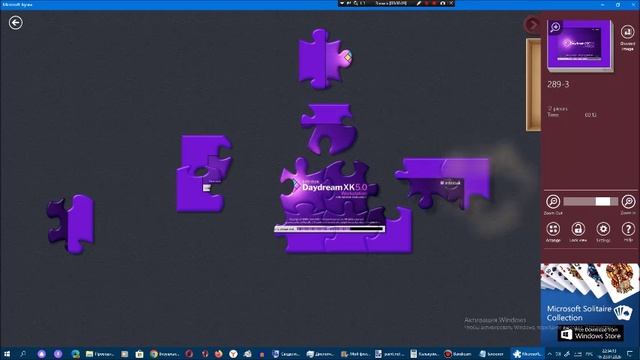Show hidden system tray icons
This screenshot has width=640, height=360.
(549, 354)
